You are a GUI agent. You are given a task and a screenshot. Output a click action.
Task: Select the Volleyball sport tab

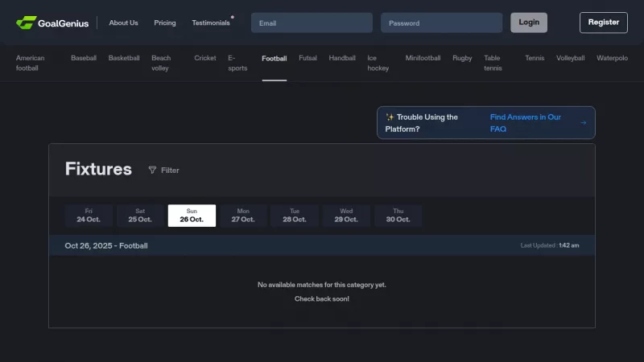(570, 58)
